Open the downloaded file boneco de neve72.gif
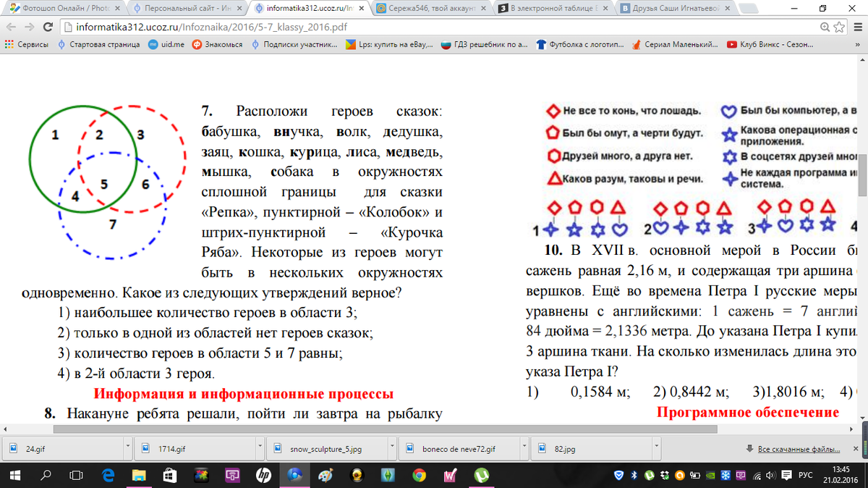Screen dimensions: 868x488 click(458, 449)
